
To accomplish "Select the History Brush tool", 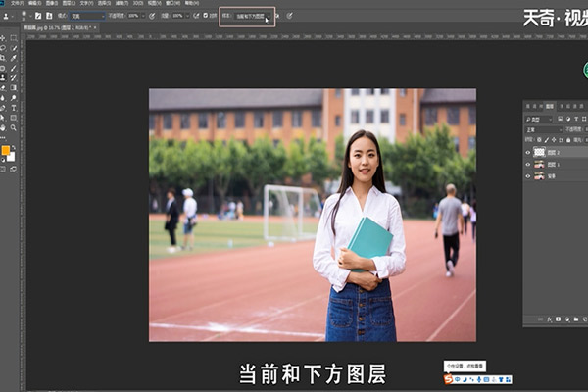I will (14, 77).
